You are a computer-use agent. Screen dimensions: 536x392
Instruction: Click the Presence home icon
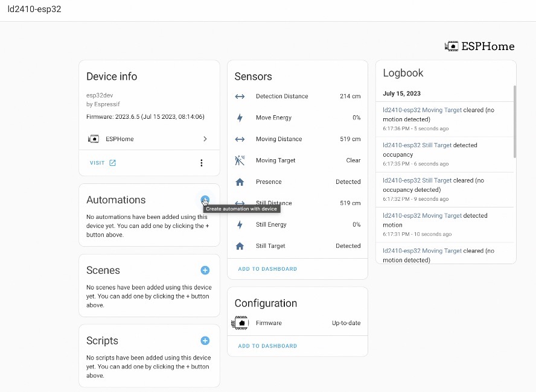click(x=240, y=182)
